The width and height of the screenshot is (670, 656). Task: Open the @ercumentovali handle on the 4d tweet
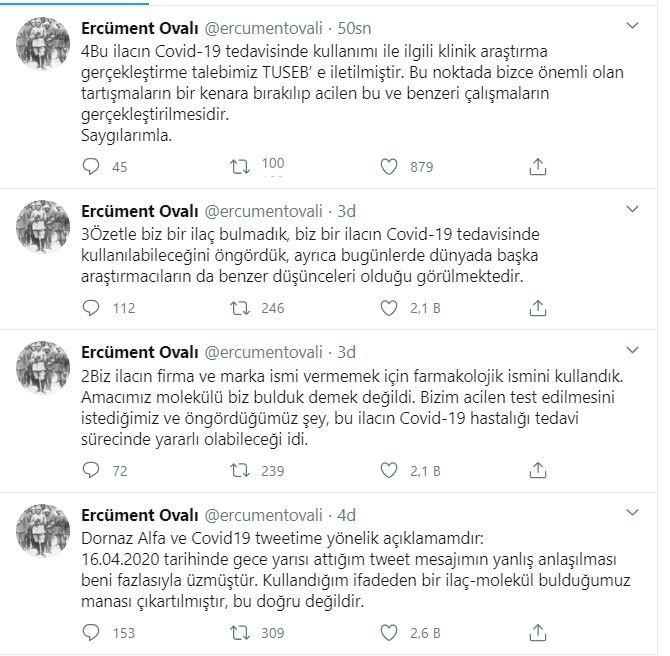click(263, 515)
